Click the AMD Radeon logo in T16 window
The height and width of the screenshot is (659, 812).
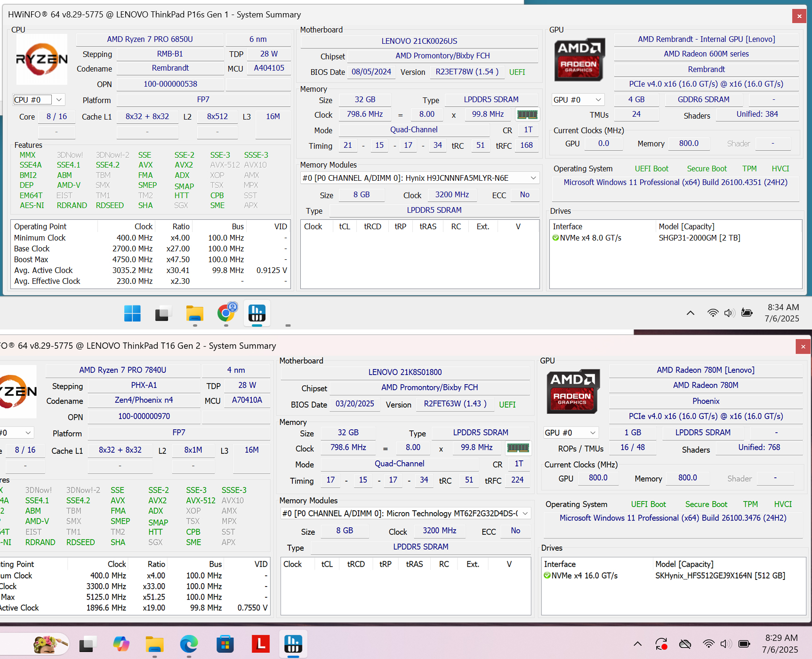coord(573,392)
